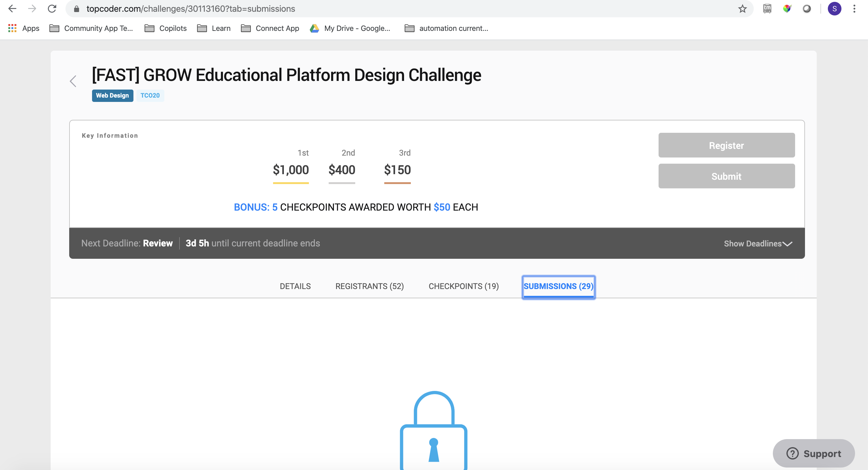Reload the page with the refresh icon
This screenshot has height=470, width=868.
pos(52,9)
